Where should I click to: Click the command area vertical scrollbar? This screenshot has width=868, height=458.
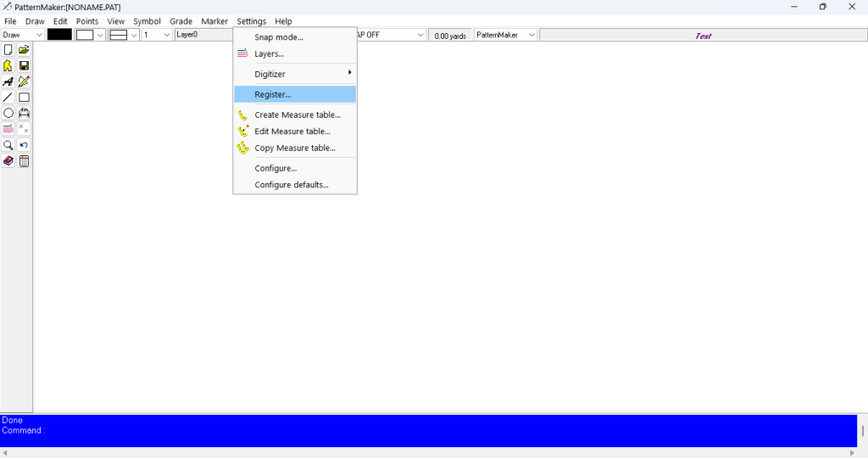click(862, 430)
